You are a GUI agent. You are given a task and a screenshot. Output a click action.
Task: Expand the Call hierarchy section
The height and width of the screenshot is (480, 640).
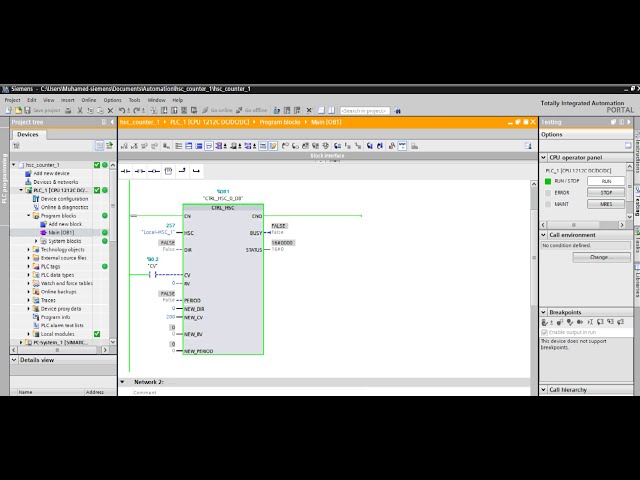[544, 390]
